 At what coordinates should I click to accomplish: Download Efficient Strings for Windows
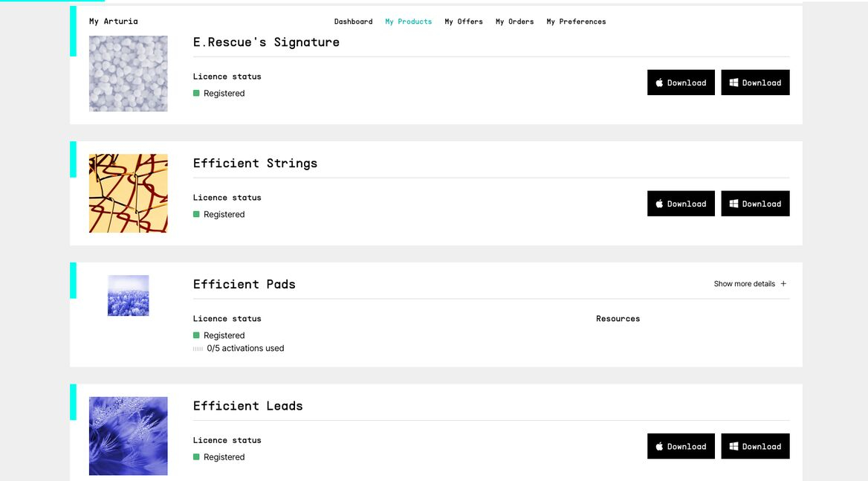point(755,204)
